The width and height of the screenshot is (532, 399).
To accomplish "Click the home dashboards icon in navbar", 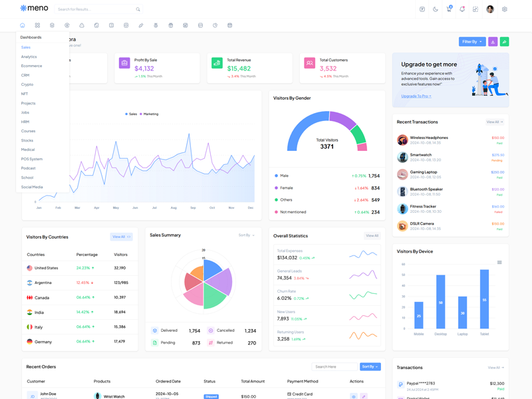I will pyautogui.click(x=23, y=25).
